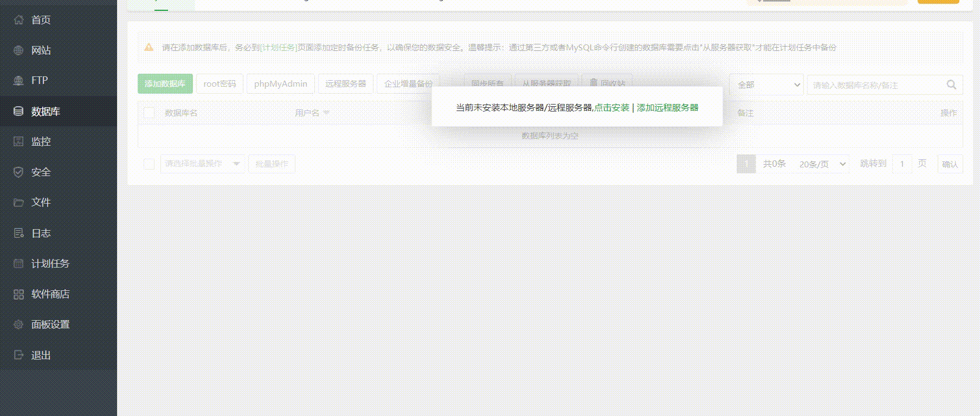
Task: Click the 监控 monitor icon
Action: pyautogui.click(x=18, y=141)
